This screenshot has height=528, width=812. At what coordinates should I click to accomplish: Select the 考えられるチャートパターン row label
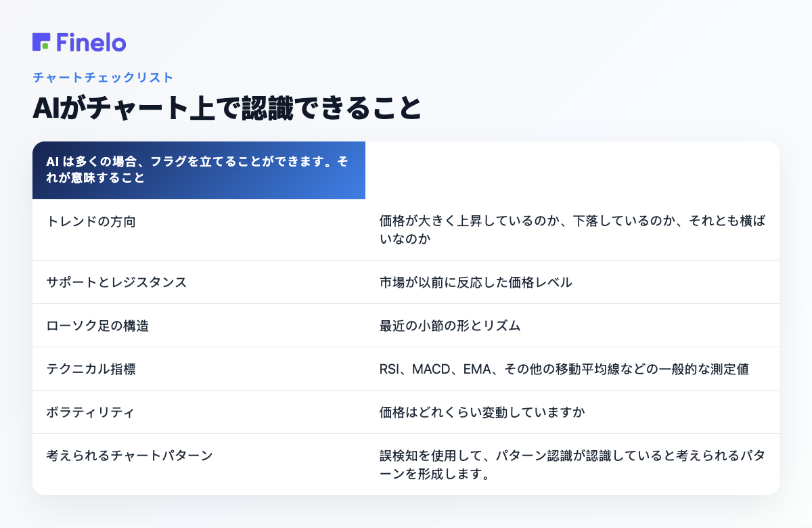click(129, 456)
